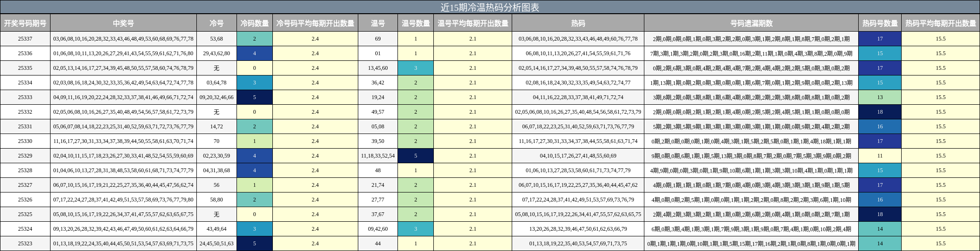
Task: Click period number 25326
Action: click(x=25, y=200)
